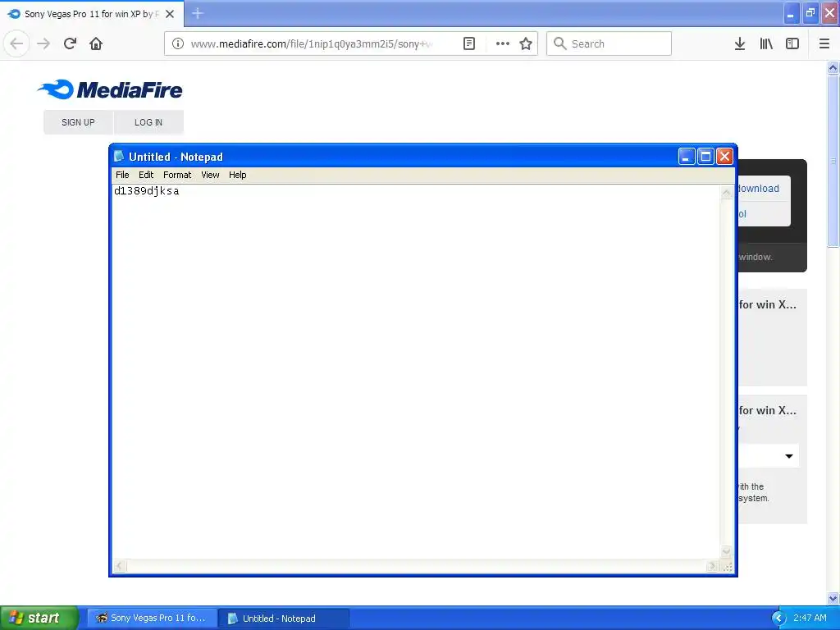Image resolution: width=840 pixels, height=630 pixels.
Task: Show site information icon in address bar
Action: [178, 43]
